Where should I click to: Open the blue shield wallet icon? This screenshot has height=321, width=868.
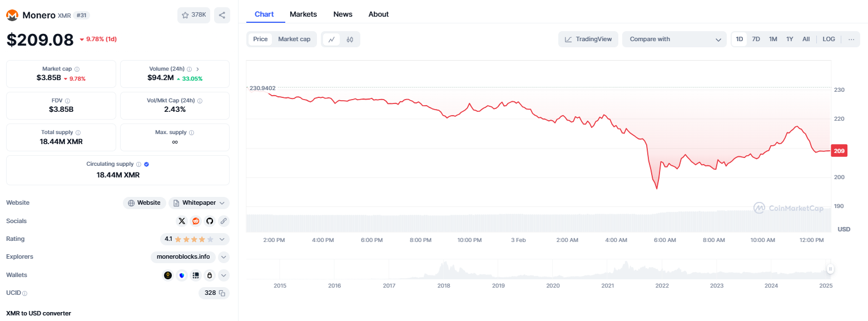pyautogui.click(x=182, y=275)
